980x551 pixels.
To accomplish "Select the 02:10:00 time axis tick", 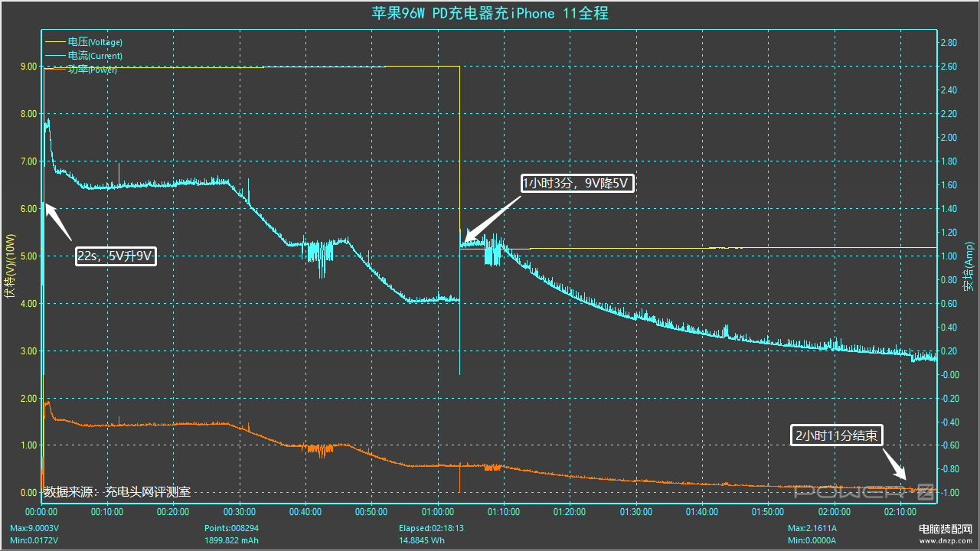I will point(900,511).
